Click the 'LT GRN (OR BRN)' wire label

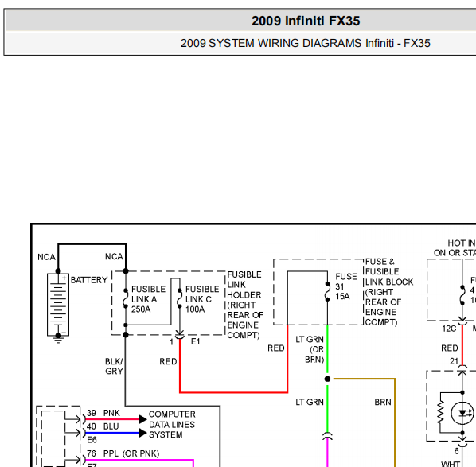point(310,349)
